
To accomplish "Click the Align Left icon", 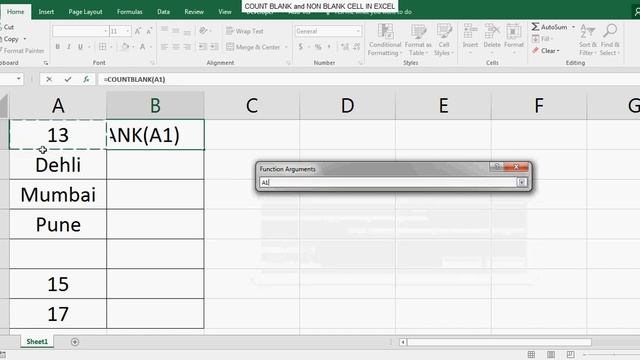I will (164, 47).
